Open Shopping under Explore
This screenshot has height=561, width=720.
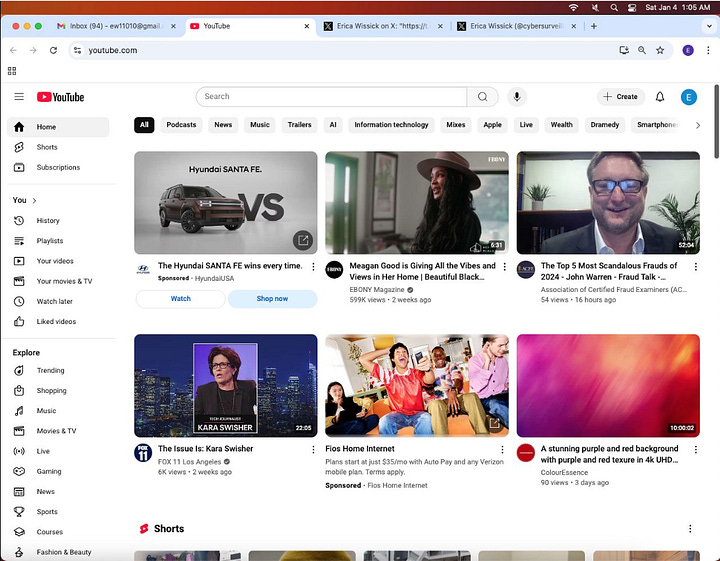58,390
